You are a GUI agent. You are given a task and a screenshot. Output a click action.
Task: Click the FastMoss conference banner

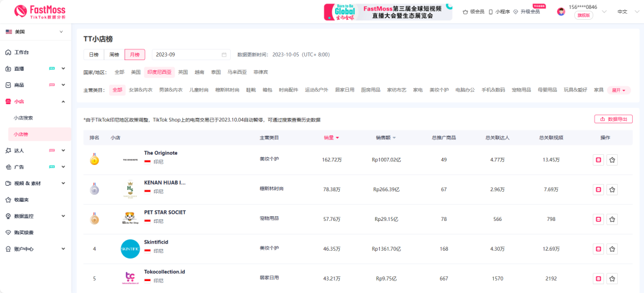[x=388, y=12]
